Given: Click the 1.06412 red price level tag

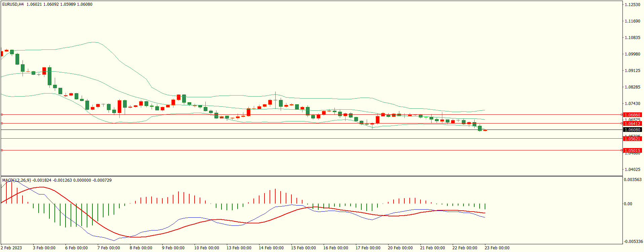Looking at the screenshot, I should tap(632, 123).
